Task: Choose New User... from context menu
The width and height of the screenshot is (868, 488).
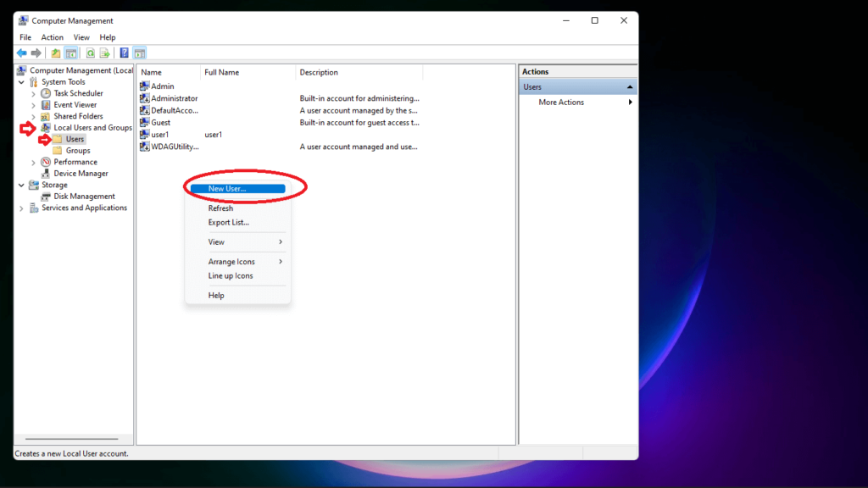Action: (227, 189)
